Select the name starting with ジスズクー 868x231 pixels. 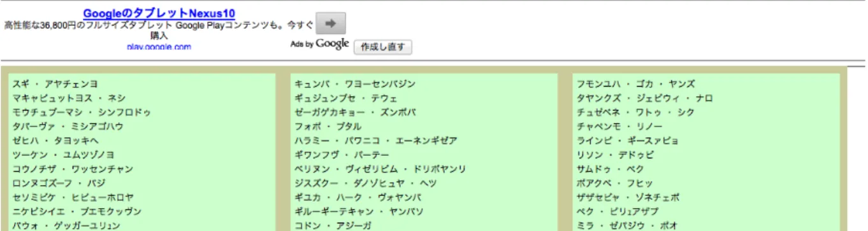pyautogui.click(x=365, y=183)
